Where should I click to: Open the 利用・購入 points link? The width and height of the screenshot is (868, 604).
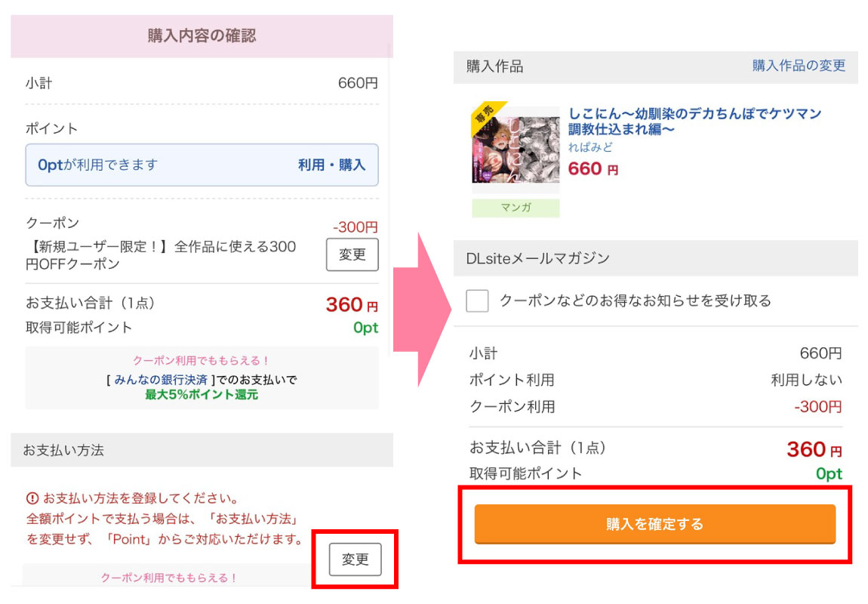(x=331, y=165)
